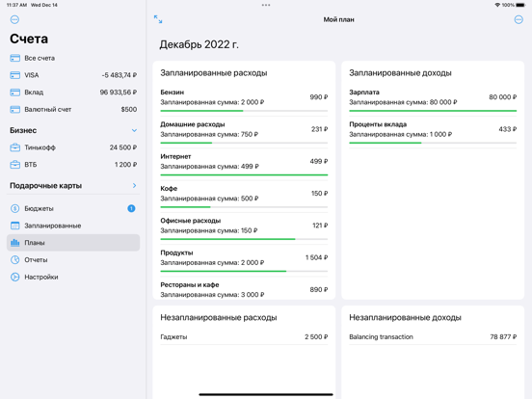532x399 pixels.
Task: Click the Продукты progress bar
Action: (x=244, y=271)
